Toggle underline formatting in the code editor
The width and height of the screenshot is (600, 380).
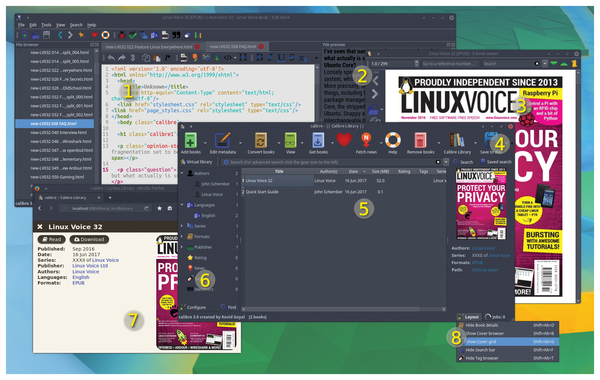click(281, 58)
